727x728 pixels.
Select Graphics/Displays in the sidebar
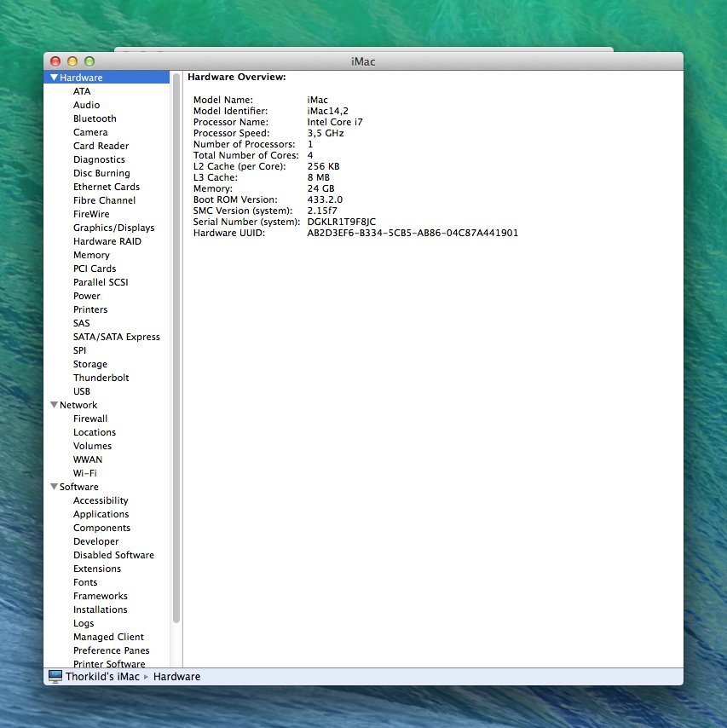(x=113, y=228)
